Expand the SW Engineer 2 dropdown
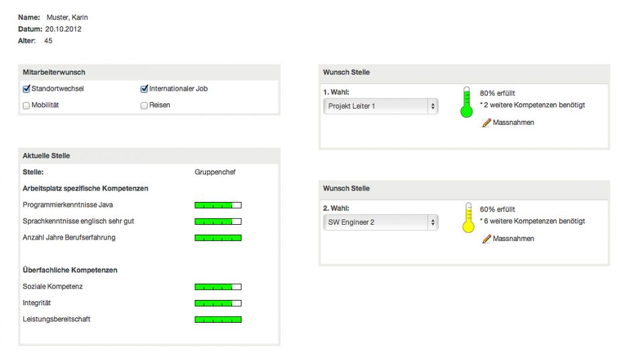Image resolution: width=644 pixels, height=363 pixels. 380,222
